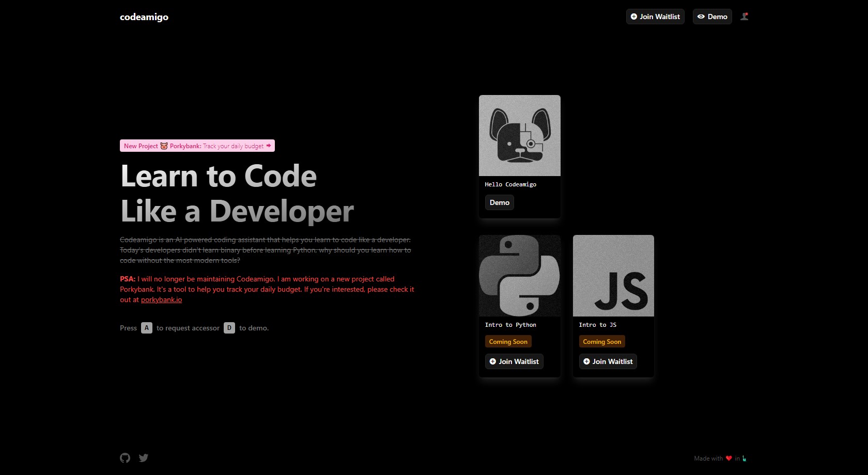Click the user profile icon in header
The height and width of the screenshot is (475, 868).
point(744,17)
